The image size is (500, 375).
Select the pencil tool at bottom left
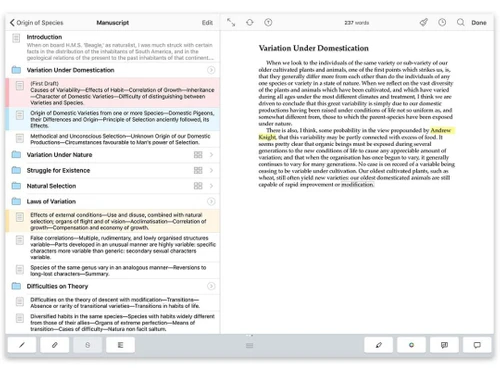(x=22, y=345)
